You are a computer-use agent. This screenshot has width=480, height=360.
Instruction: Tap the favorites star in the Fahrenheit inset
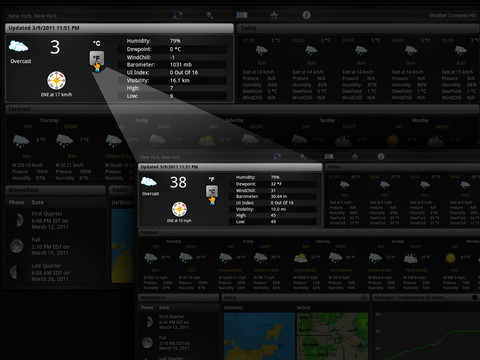pyautogui.click(x=355, y=156)
